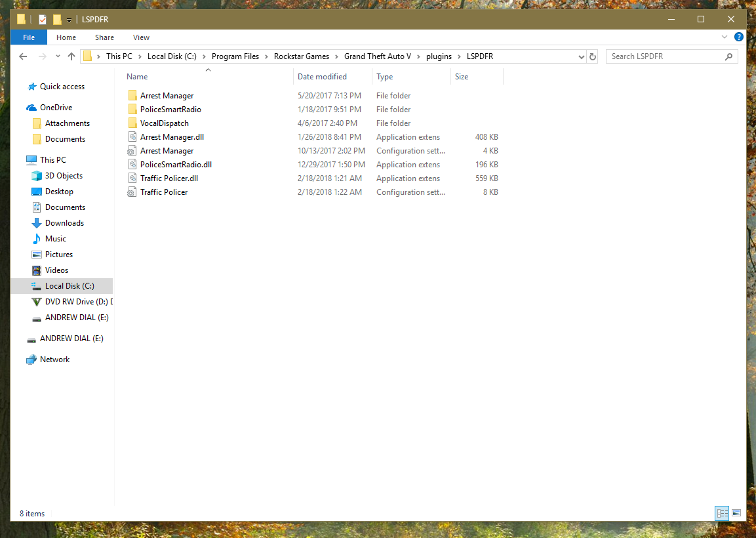The height and width of the screenshot is (538, 756).
Task: Open the Home ribbon tab
Action: tap(66, 37)
